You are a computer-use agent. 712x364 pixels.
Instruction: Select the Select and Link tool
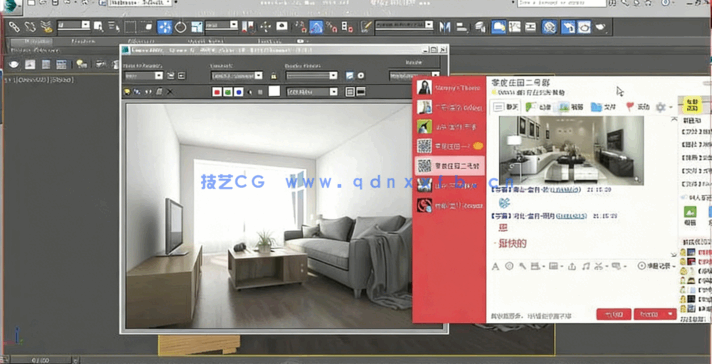tap(14, 27)
